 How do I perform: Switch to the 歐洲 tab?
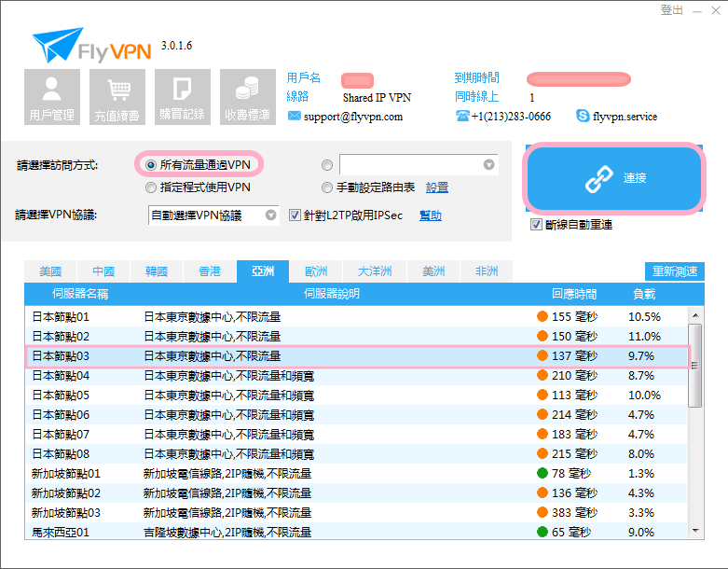tap(316, 271)
